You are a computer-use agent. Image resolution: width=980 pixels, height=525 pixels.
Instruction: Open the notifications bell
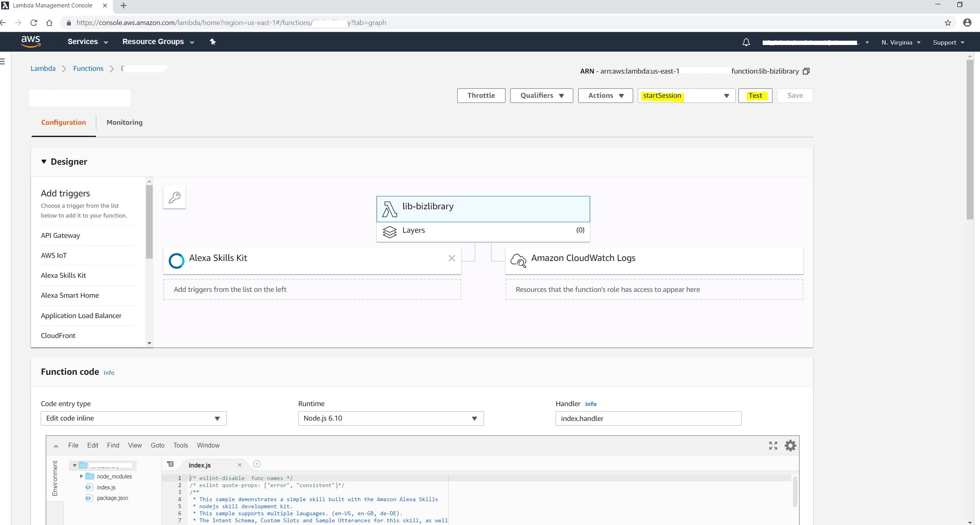746,42
